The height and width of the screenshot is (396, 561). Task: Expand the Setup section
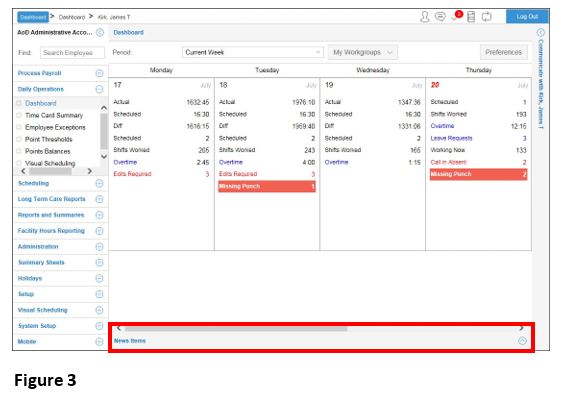click(x=99, y=294)
